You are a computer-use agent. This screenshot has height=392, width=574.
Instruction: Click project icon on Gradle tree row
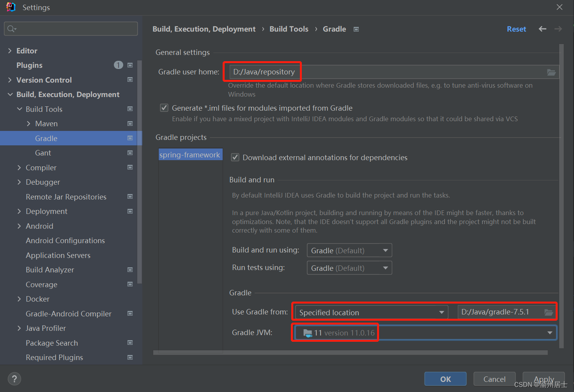(130, 138)
